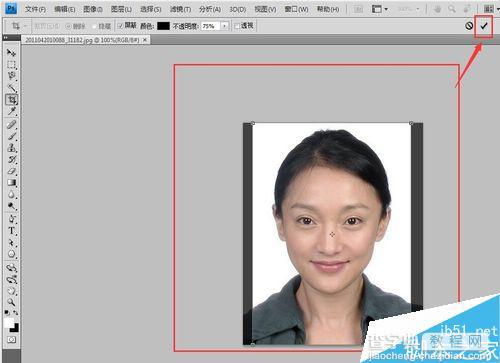Select the Zoom tool in toolbox

click(x=11, y=302)
